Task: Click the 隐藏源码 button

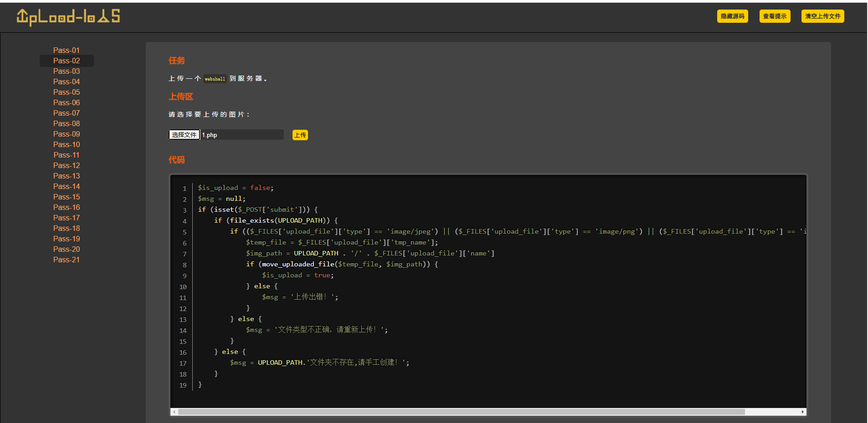Action: click(x=732, y=16)
